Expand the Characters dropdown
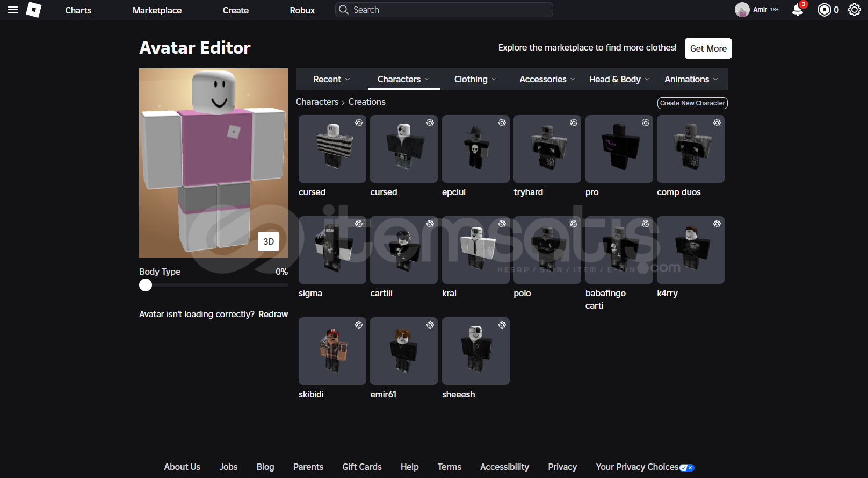This screenshot has height=478, width=868. [x=403, y=79]
